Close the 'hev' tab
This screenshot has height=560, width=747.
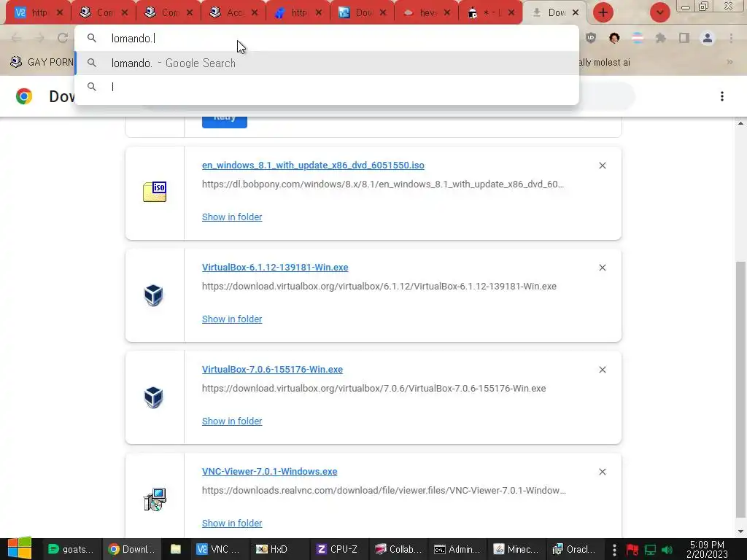(447, 13)
